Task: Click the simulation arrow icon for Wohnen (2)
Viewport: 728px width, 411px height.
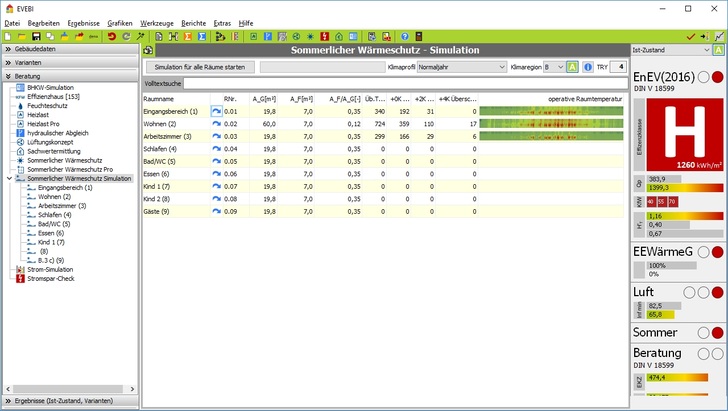Action: pyautogui.click(x=215, y=124)
